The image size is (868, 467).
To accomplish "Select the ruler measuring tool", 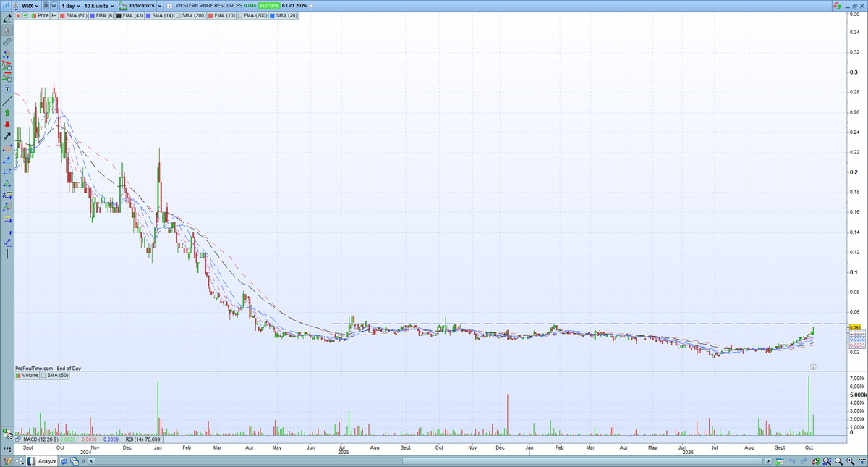I will click(x=7, y=42).
